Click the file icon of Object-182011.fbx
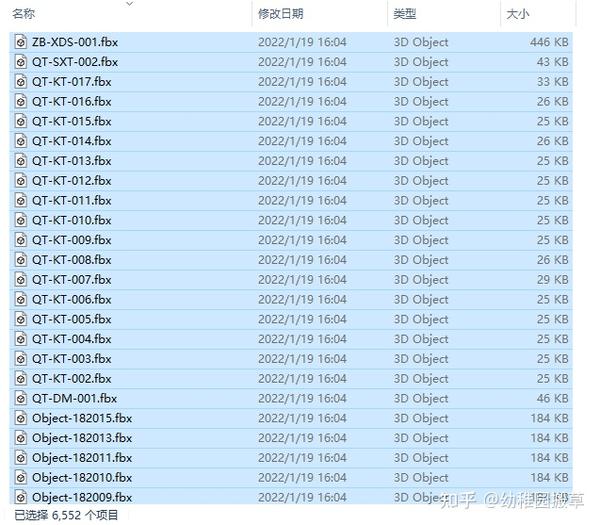 click(21, 458)
